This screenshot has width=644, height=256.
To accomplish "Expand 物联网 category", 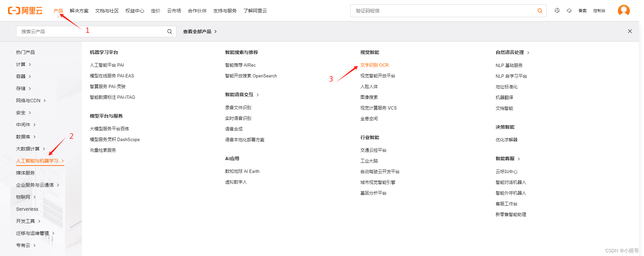I will (x=26, y=197).
